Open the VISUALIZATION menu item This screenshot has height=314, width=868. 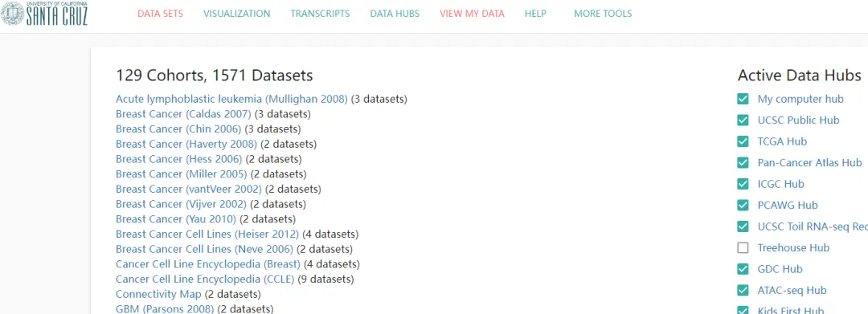click(x=236, y=14)
